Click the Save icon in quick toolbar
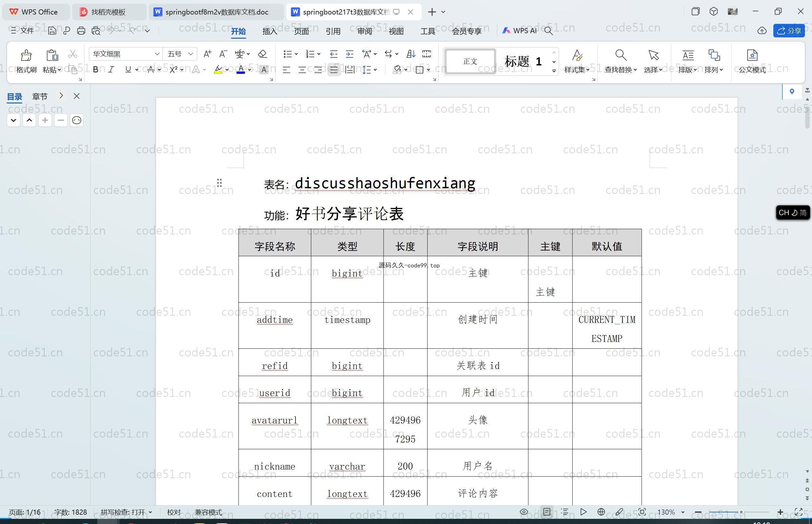 (52, 31)
